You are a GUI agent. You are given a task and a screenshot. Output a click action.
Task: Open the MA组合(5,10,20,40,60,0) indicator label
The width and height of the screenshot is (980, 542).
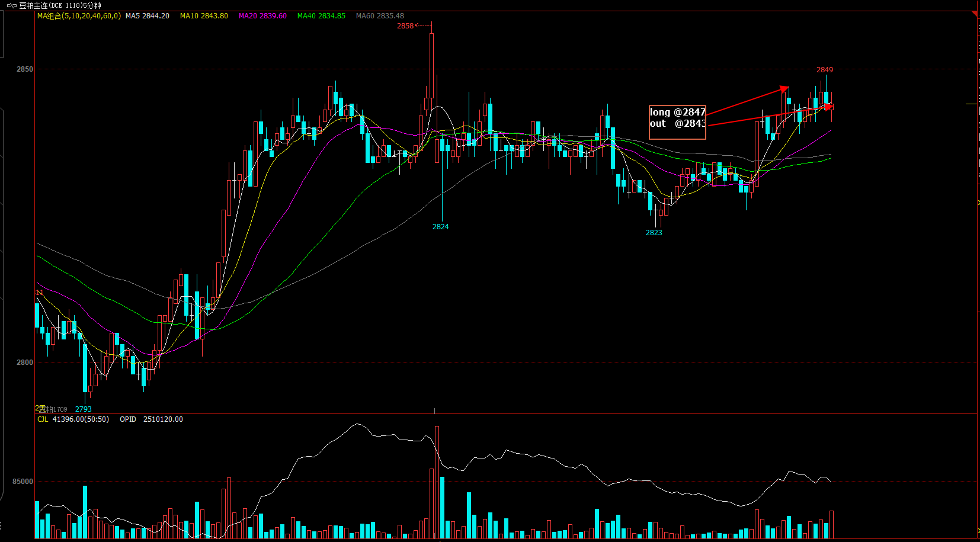pos(79,16)
